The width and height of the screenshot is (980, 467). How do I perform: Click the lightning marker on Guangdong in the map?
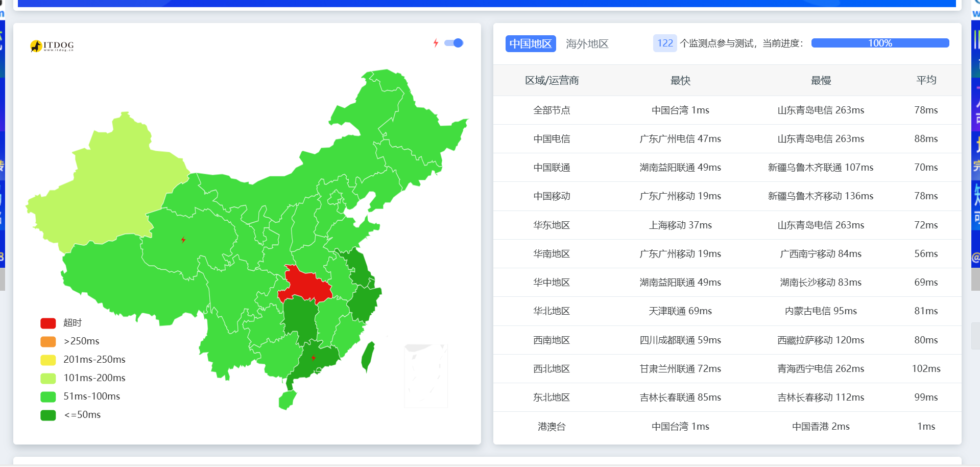point(315,358)
